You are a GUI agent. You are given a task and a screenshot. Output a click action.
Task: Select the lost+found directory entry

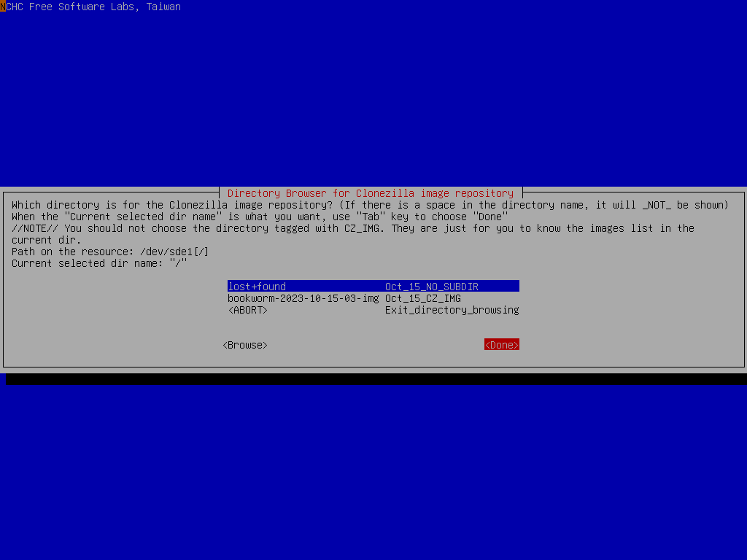(x=257, y=286)
